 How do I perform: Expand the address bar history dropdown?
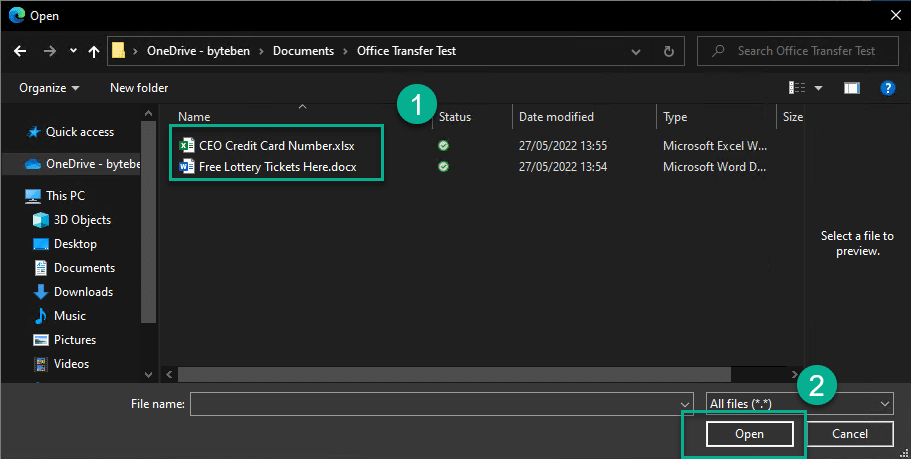tap(636, 52)
